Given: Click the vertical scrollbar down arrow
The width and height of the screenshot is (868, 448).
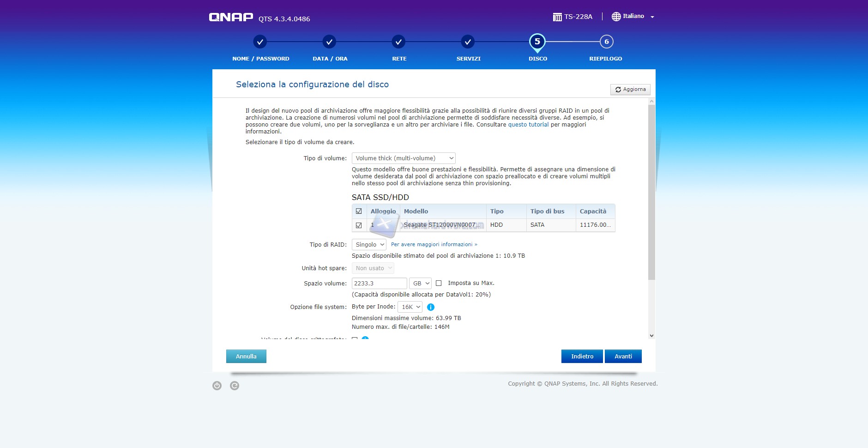Looking at the screenshot, I should point(651,336).
